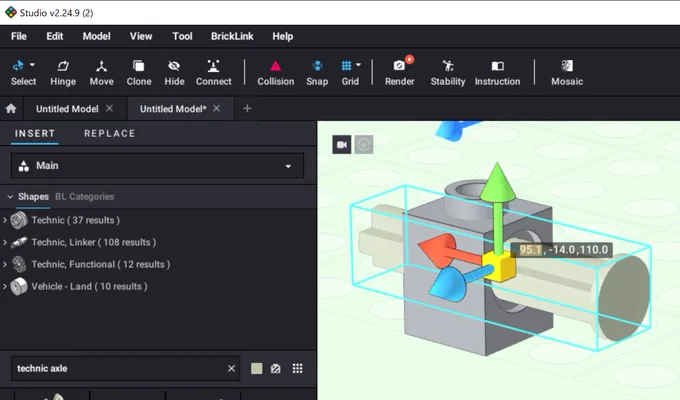The image size is (680, 400).
Task: Select the Technic, Functional (12 results) row
Action: (101, 264)
